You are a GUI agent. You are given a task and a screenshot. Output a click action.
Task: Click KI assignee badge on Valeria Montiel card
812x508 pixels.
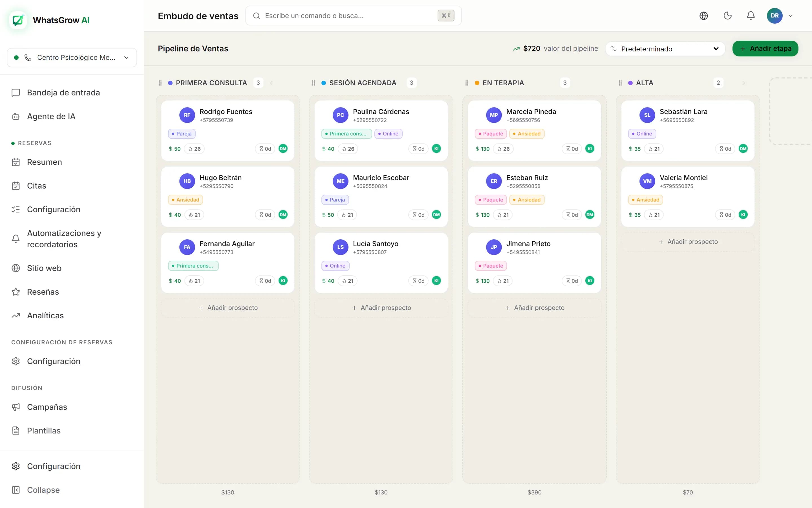coord(743,215)
